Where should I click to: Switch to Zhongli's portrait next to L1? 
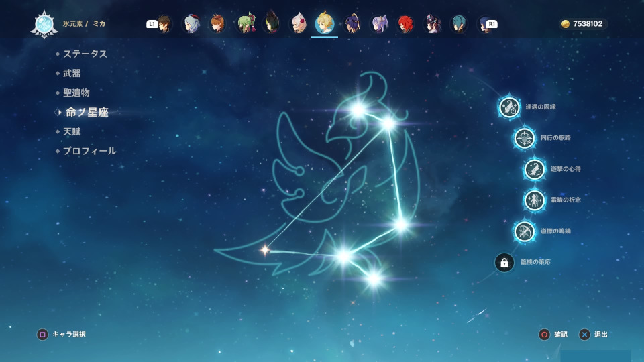[164, 24]
